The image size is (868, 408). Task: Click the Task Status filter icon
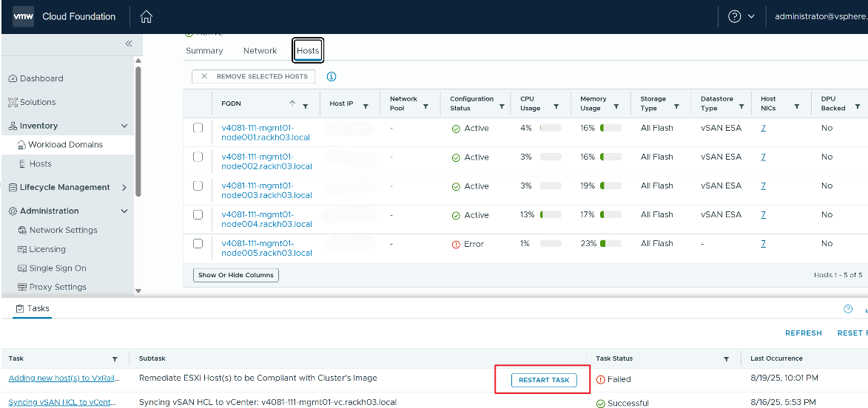[726, 358]
